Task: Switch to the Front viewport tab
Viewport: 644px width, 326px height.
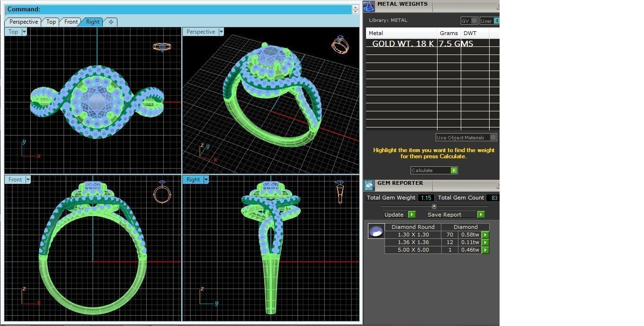Action: point(71,22)
